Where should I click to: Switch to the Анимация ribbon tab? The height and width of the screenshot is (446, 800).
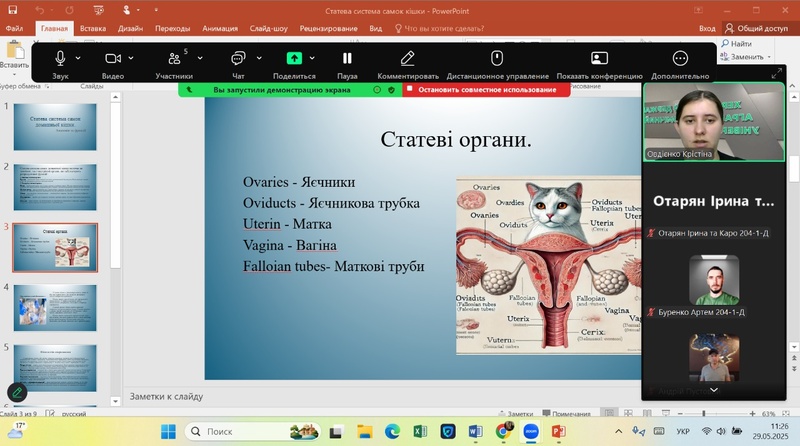pyautogui.click(x=220, y=29)
